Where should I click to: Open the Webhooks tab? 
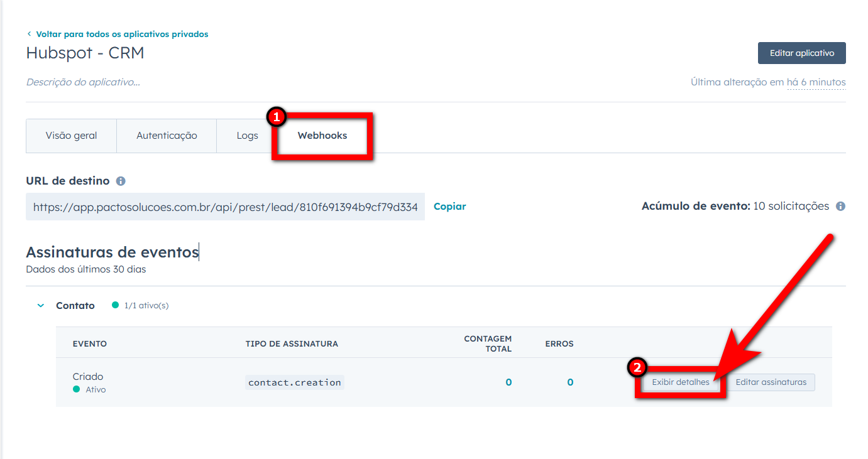coord(322,136)
